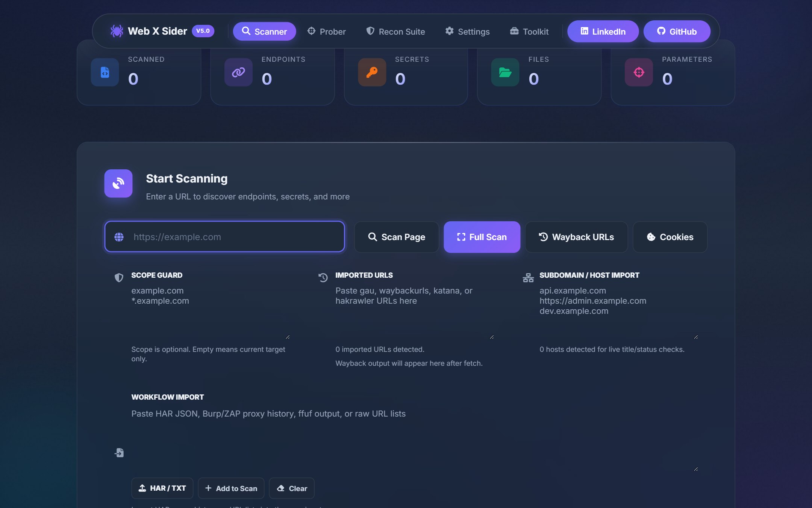Open the GitHub link button
Viewport: 812px width, 508px height.
point(677,31)
